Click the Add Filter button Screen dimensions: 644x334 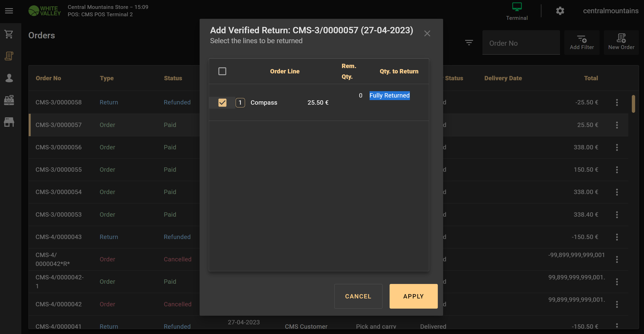click(582, 42)
